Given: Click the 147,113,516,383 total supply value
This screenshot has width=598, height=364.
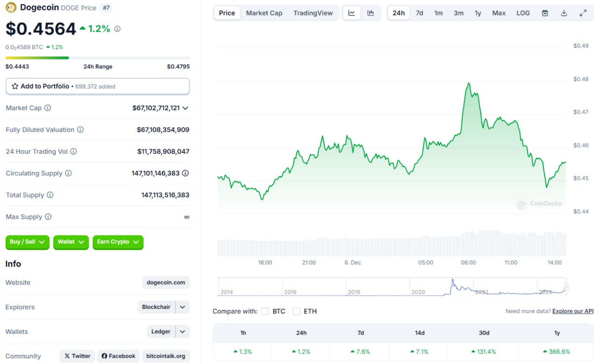Looking at the screenshot, I should (x=165, y=195).
